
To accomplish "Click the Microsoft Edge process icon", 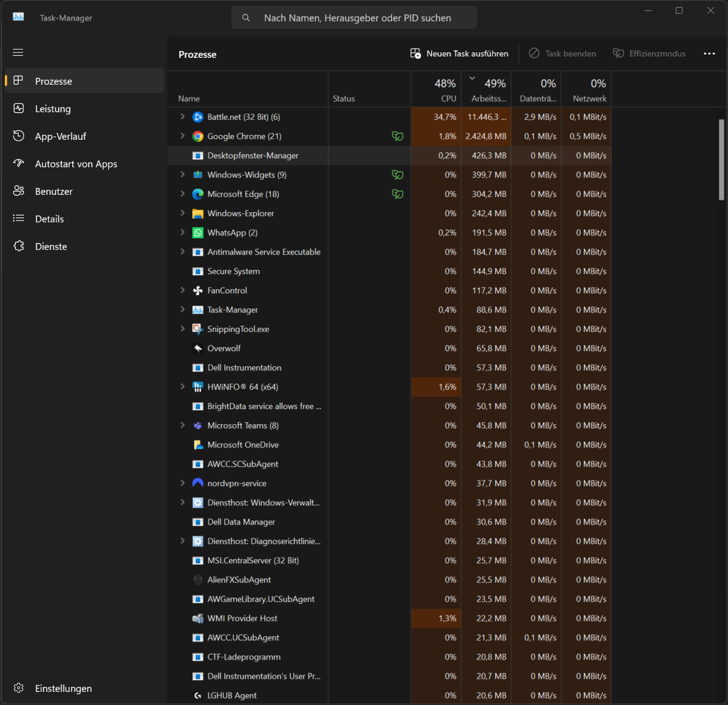I will coord(198,194).
